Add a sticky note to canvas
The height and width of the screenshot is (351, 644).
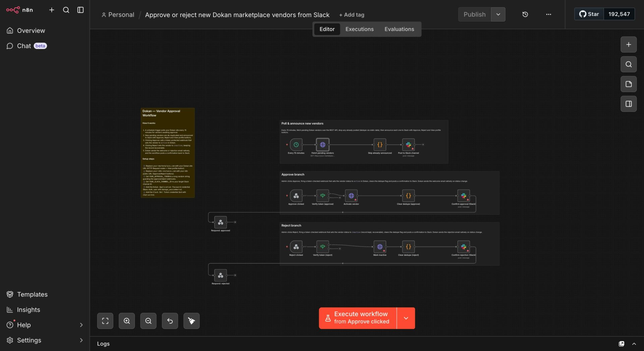pyautogui.click(x=629, y=84)
